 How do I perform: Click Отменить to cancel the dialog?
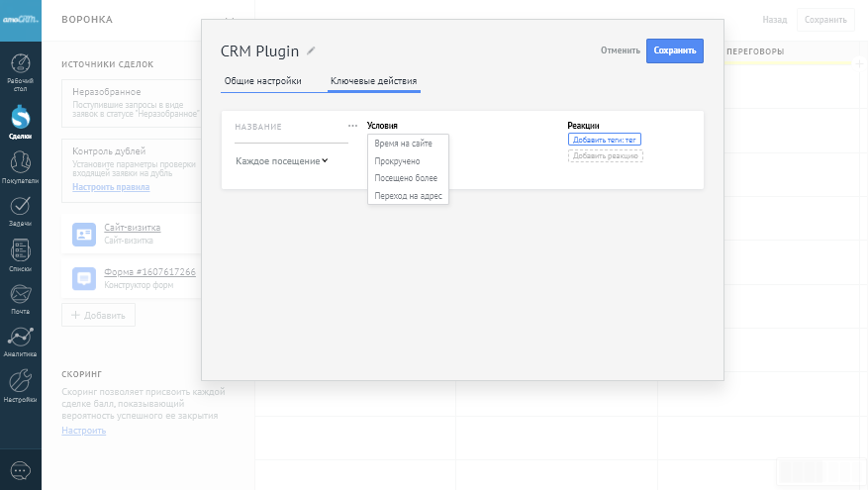[x=620, y=50]
